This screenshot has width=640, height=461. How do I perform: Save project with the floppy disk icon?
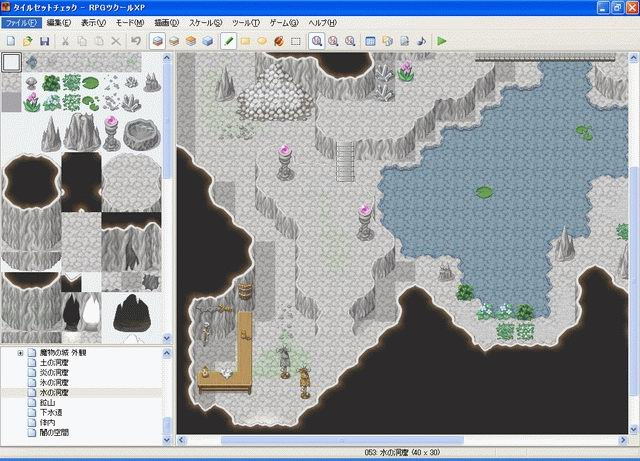coord(45,41)
